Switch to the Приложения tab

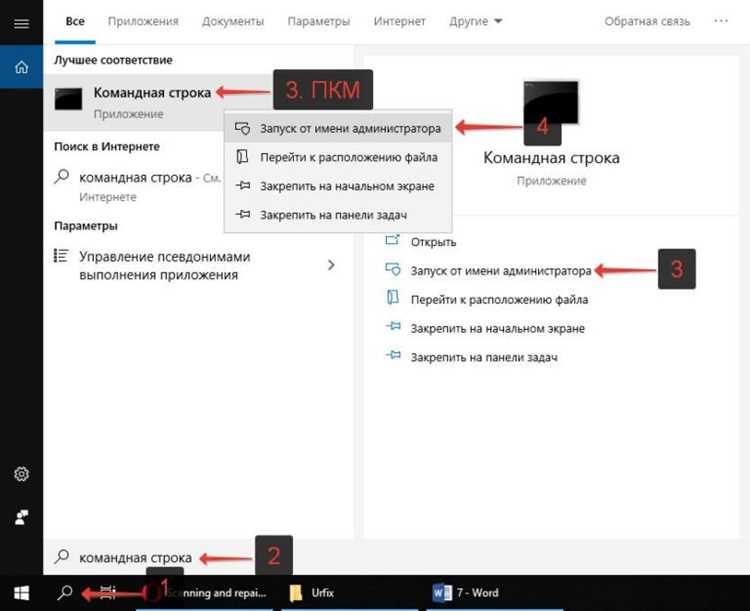tap(143, 22)
